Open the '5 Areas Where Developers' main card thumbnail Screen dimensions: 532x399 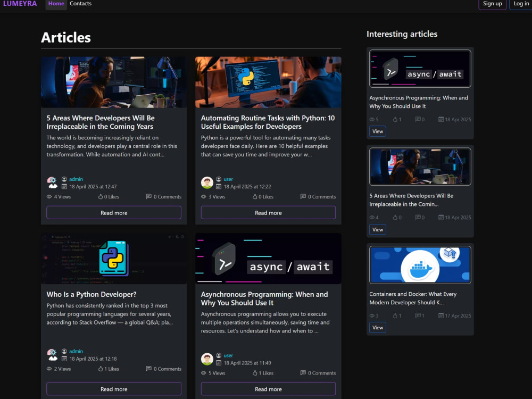pyautogui.click(x=114, y=82)
